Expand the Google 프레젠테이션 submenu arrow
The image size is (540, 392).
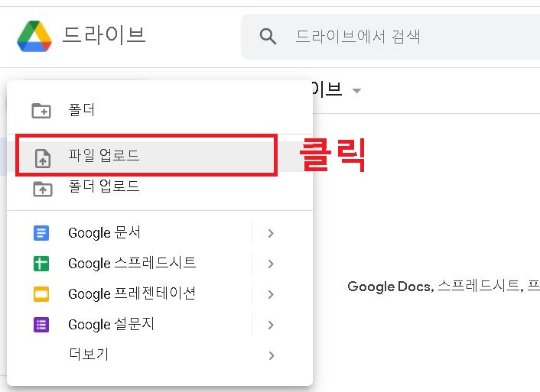(x=271, y=295)
